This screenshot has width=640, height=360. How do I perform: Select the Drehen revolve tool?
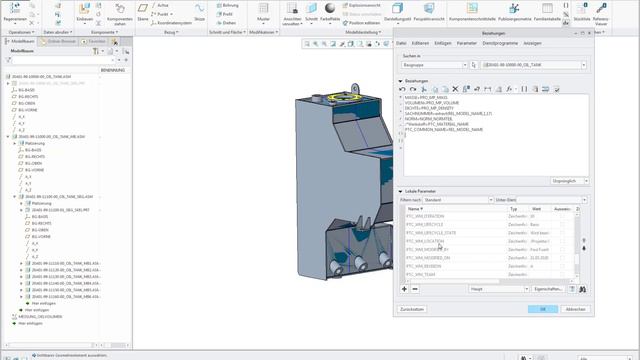pos(226,23)
